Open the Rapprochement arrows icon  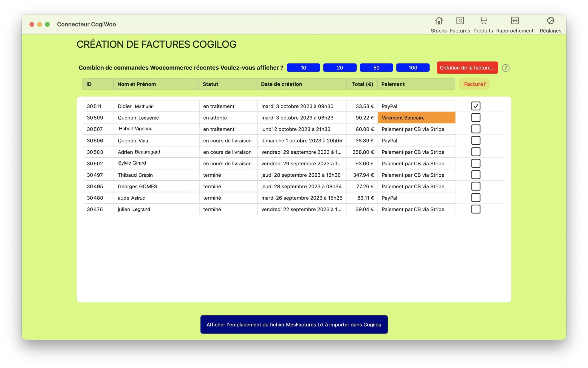pos(515,21)
